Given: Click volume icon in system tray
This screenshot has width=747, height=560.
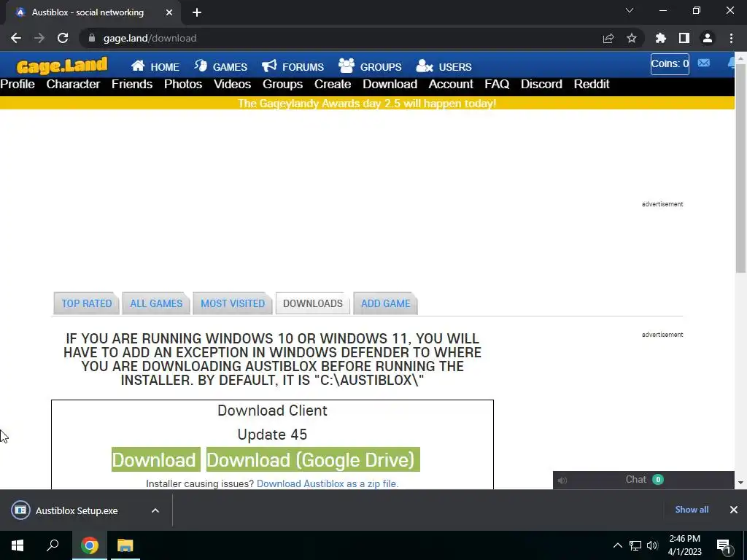Looking at the screenshot, I should click(x=652, y=545).
